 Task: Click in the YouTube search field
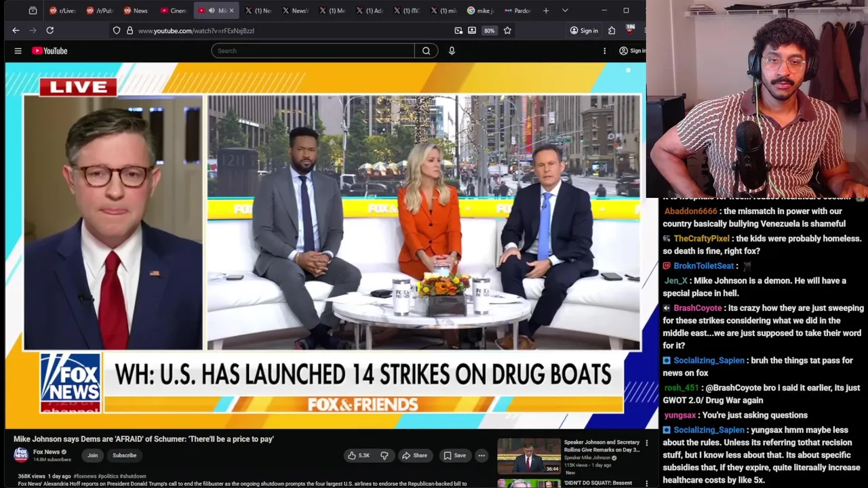pos(313,51)
